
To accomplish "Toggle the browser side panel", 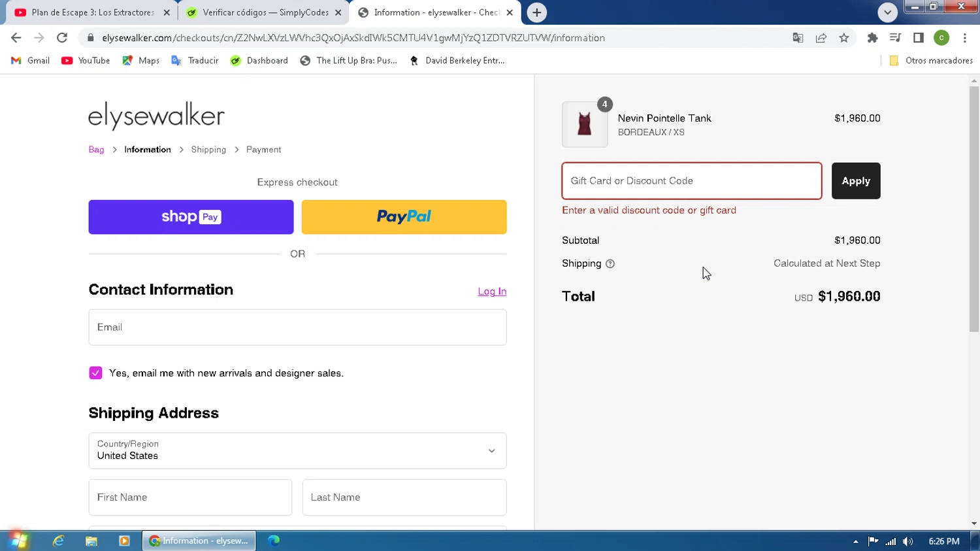I will (919, 38).
